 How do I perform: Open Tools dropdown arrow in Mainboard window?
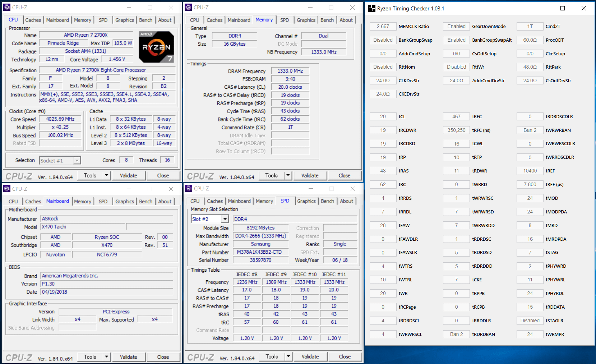[106, 357]
